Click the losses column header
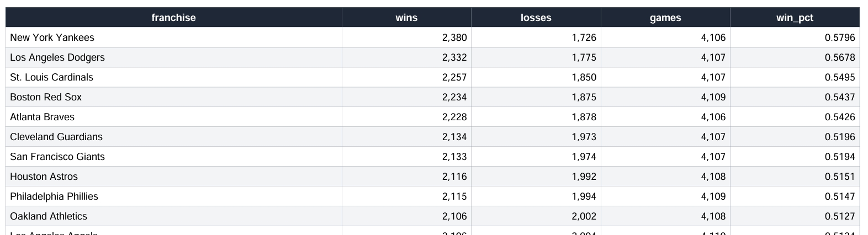This screenshot has width=868, height=235. click(x=536, y=18)
